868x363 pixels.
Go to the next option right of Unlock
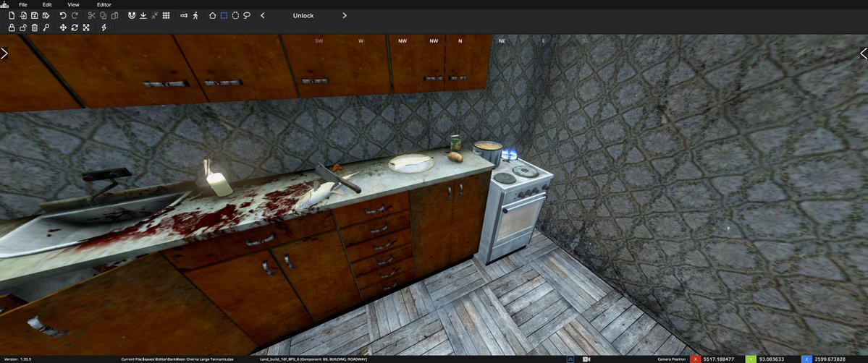point(345,15)
